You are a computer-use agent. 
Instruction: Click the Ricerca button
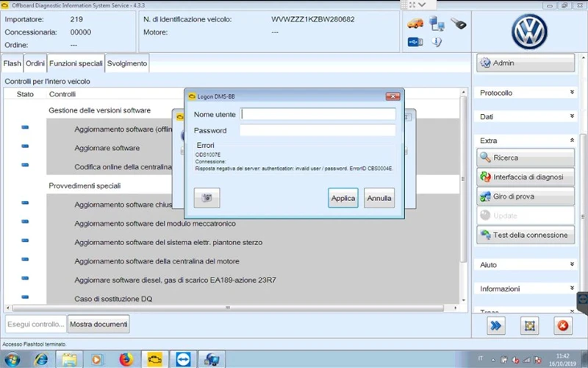526,158
